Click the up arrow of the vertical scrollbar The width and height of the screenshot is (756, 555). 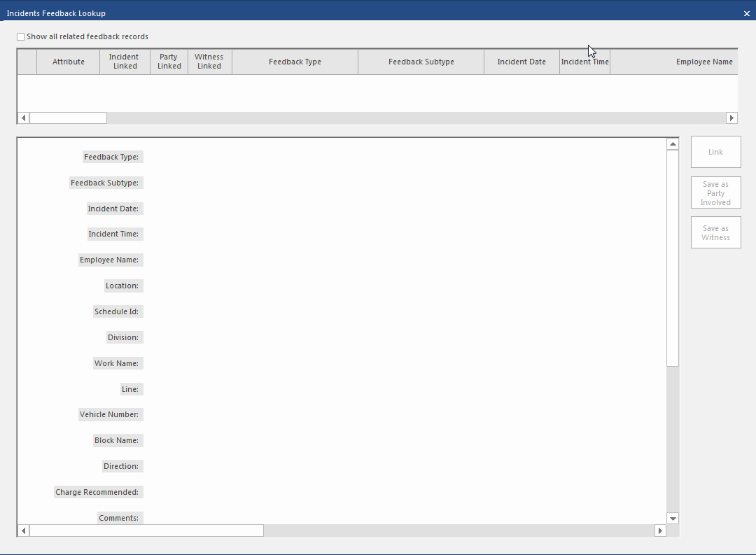[673, 143]
